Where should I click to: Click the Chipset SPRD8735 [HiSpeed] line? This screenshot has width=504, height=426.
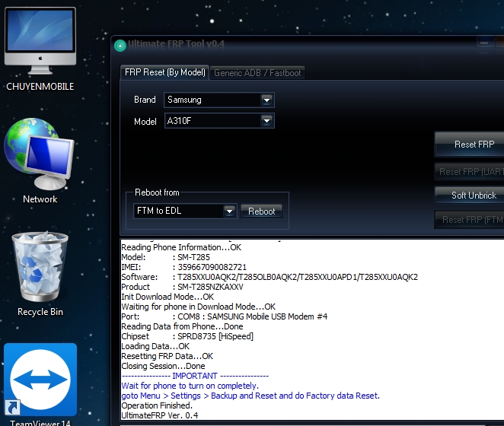coord(187,336)
